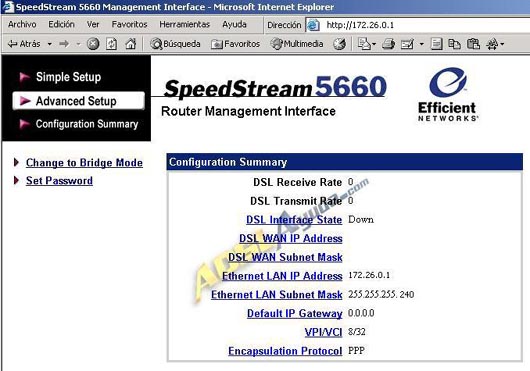Open the dropdown arrow next to Edit icon
Image resolution: width=530 pixels, height=371 pixels.
click(421, 44)
